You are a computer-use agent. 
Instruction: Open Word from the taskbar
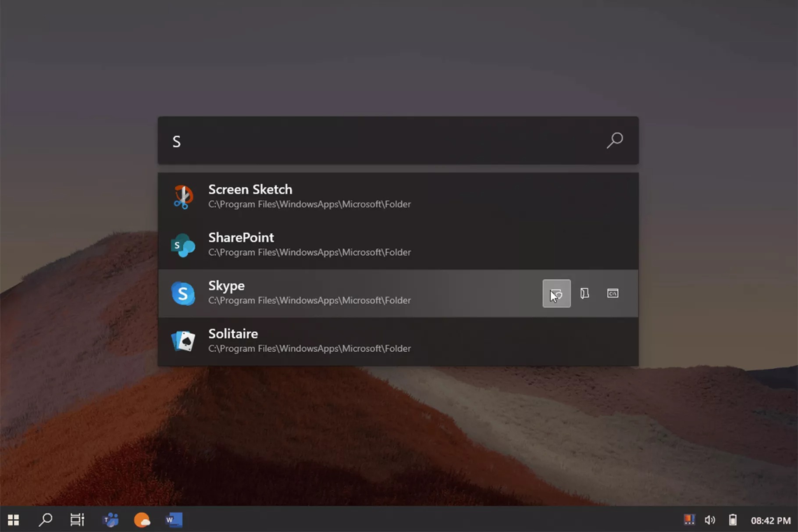[x=174, y=520]
